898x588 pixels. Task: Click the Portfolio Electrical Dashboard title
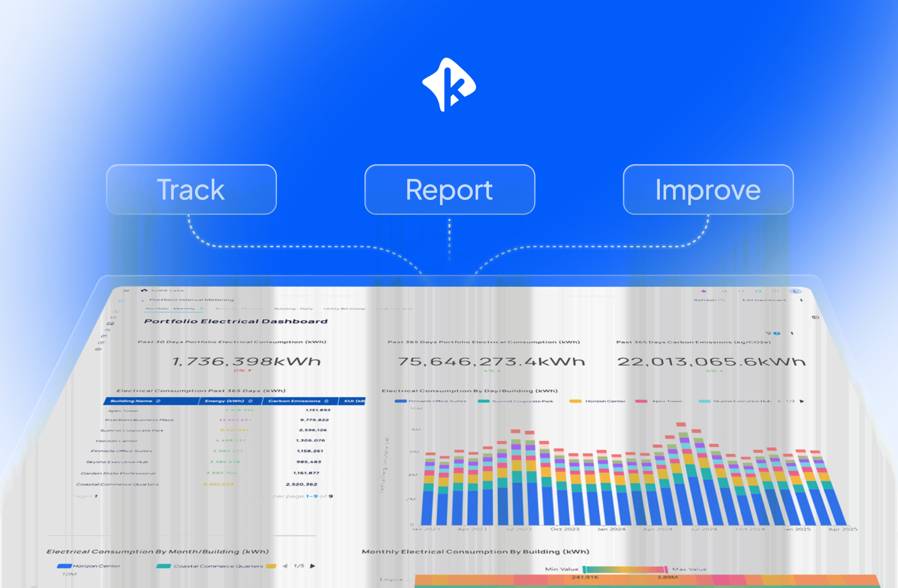[x=236, y=321]
